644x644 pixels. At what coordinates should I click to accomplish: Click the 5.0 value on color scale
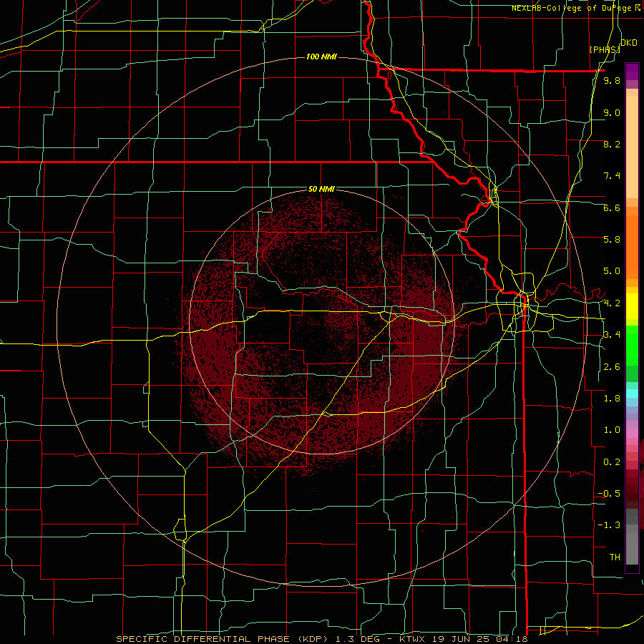click(x=612, y=271)
